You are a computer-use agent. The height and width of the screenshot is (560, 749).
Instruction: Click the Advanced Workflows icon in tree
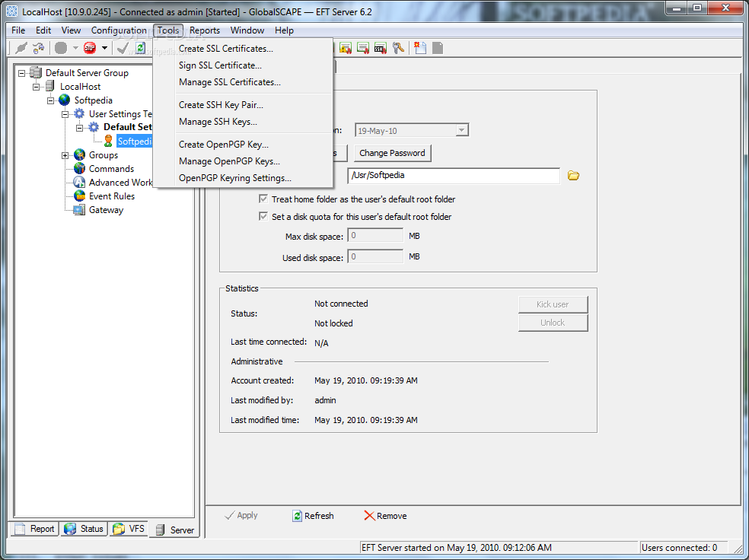click(x=79, y=183)
